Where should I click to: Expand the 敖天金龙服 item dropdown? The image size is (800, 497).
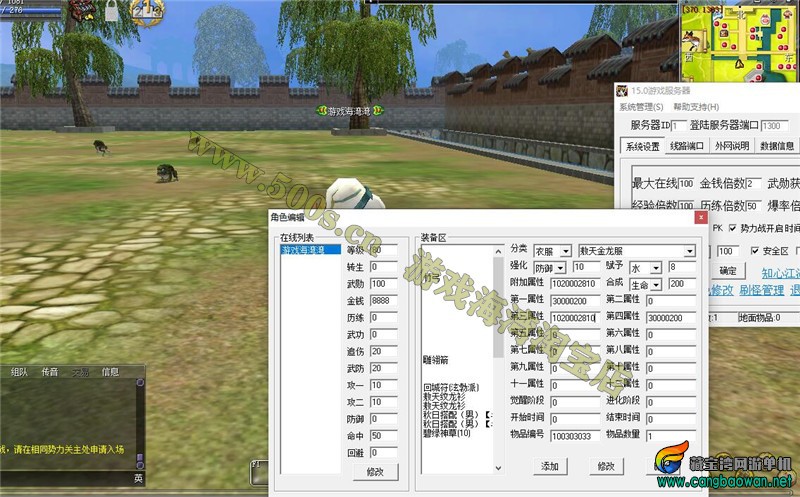[x=689, y=251]
